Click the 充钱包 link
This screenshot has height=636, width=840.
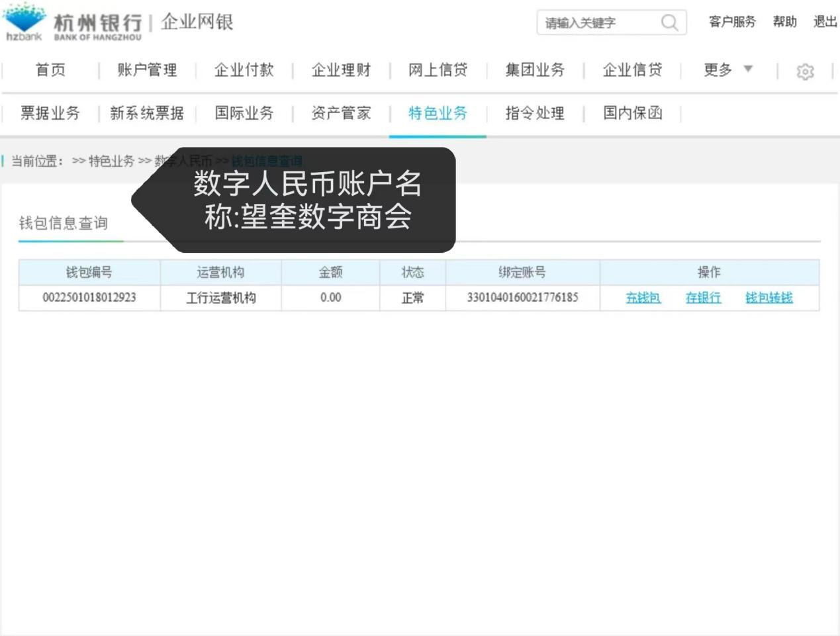tap(643, 298)
